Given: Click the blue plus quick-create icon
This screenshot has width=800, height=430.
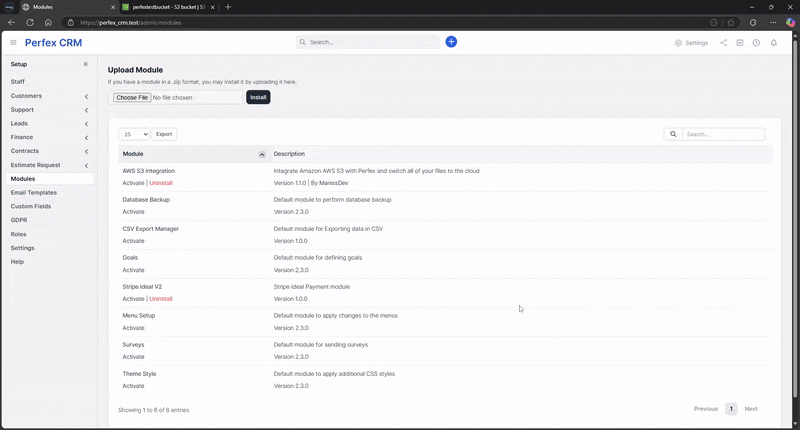Looking at the screenshot, I should (x=451, y=42).
